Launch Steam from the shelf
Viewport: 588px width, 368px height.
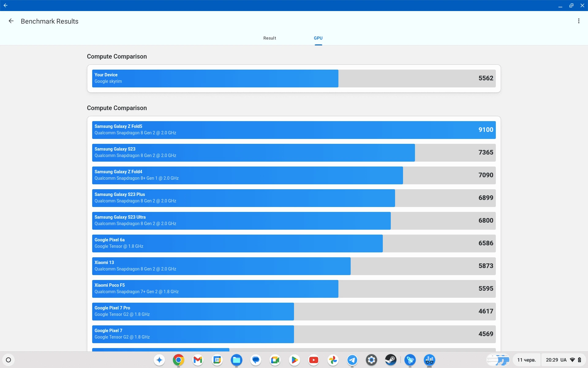click(391, 360)
